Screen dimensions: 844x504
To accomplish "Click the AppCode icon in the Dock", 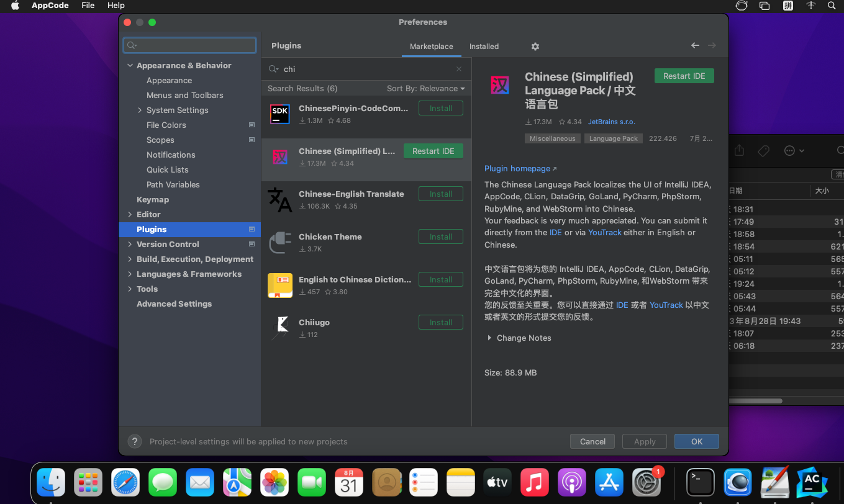I will (812, 482).
